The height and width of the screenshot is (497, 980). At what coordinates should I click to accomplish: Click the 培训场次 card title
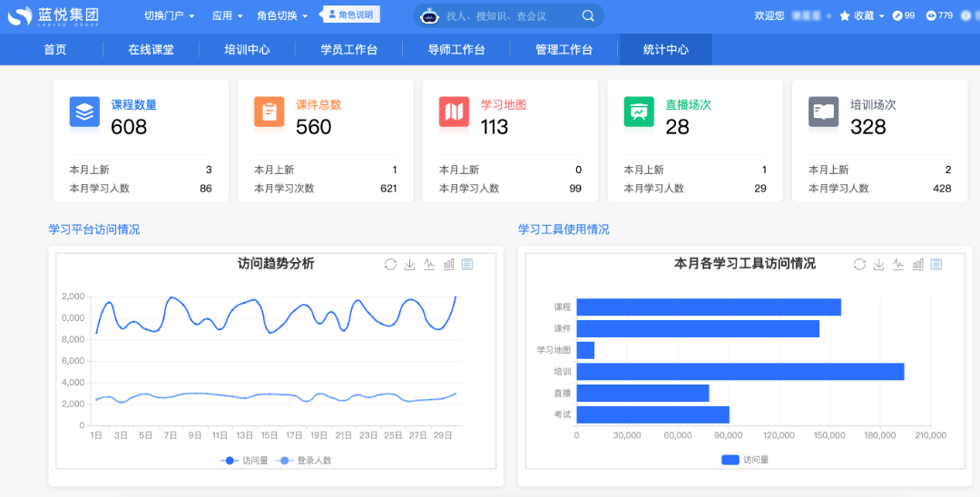point(873,105)
